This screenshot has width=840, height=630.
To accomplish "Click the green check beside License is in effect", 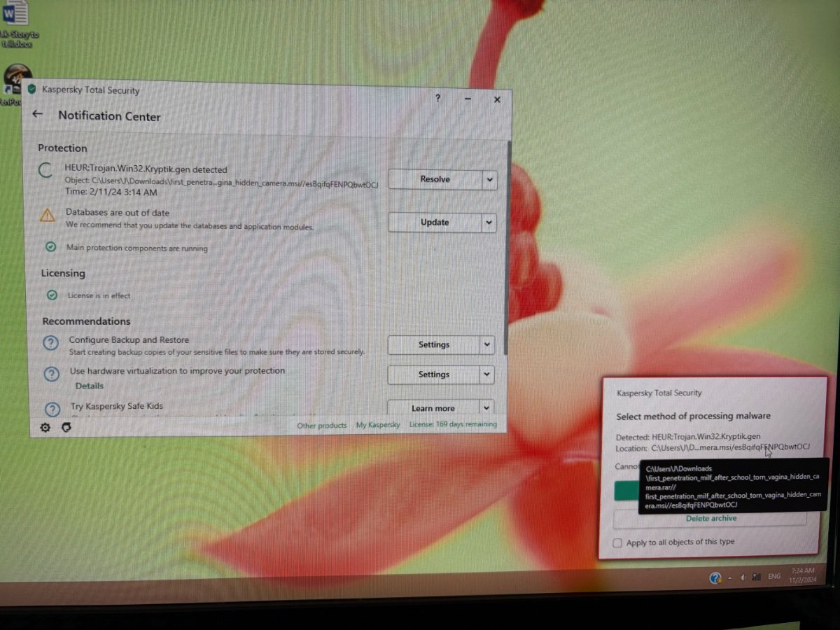I will tap(52, 295).
